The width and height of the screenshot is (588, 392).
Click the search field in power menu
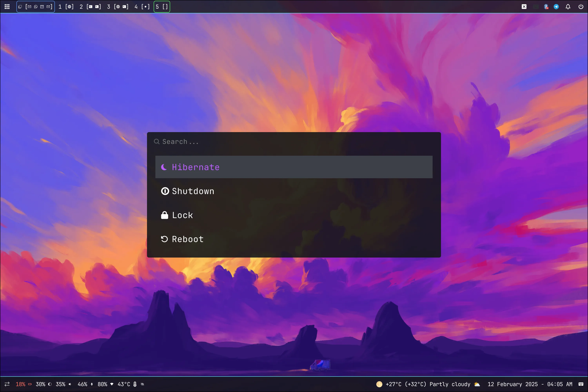pyautogui.click(x=294, y=141)
